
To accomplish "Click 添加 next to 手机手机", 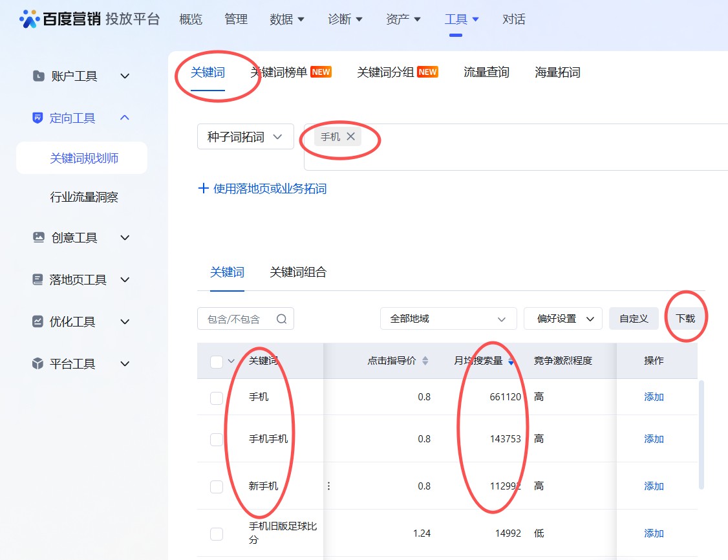I will (x=654, y=438).
